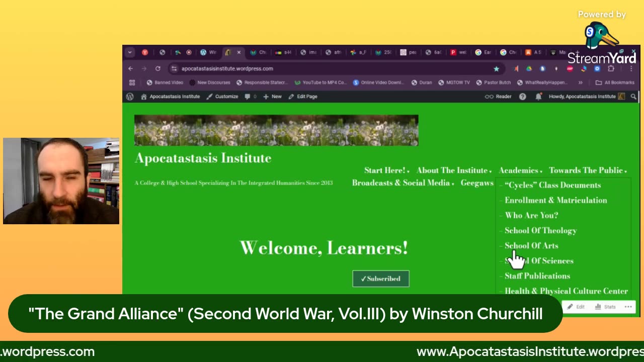Open the WhatReallyHappened bookmark
Viewport: 644px width, 362px height.
coord(543,82)
